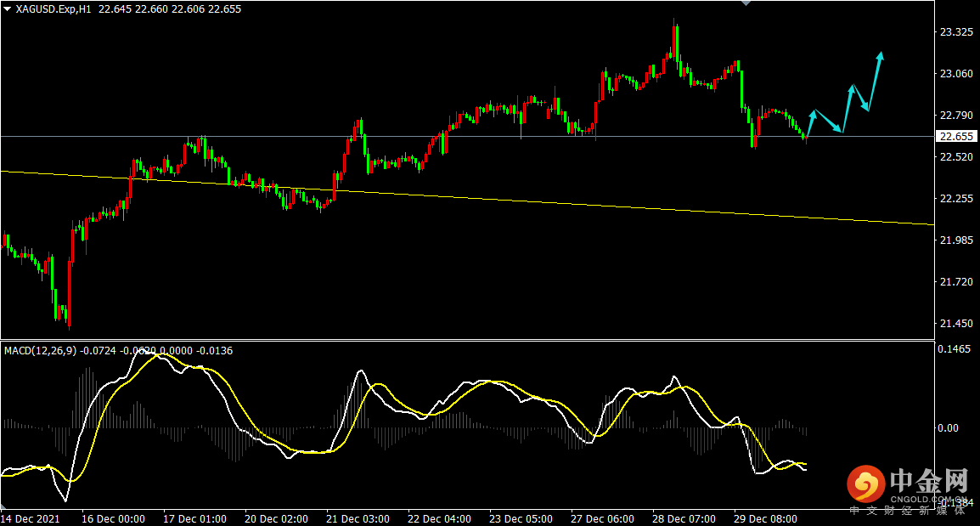Click the dropdown triangle beside XAGUSD.Exp,H1
980x526 pixels.
coord(7,9)
